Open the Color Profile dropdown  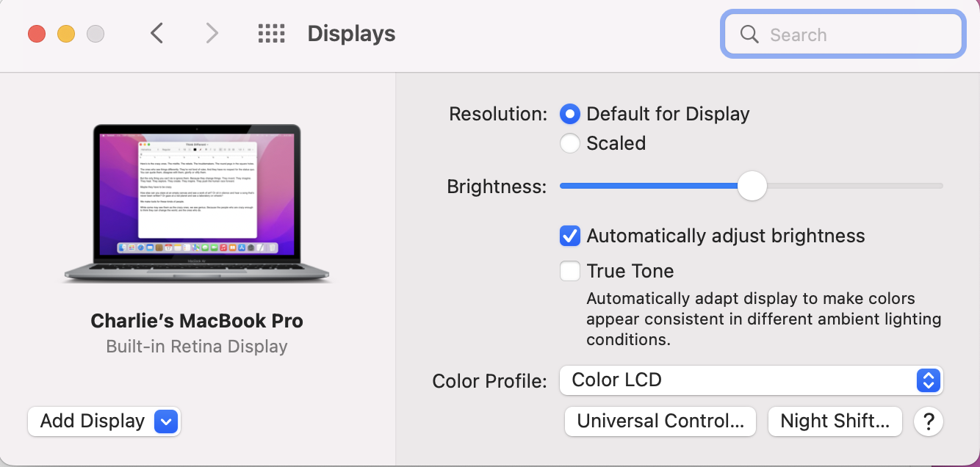[927, 380]
